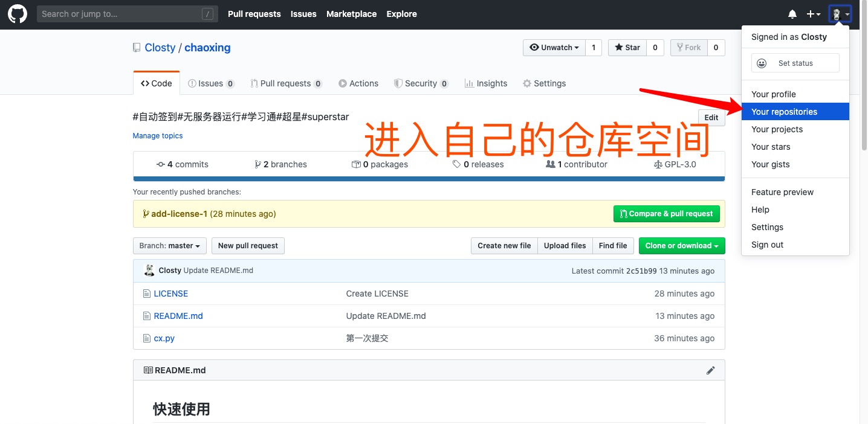Click the fork count 0
This screenshot has width=868, height=424.
(716, 48)
